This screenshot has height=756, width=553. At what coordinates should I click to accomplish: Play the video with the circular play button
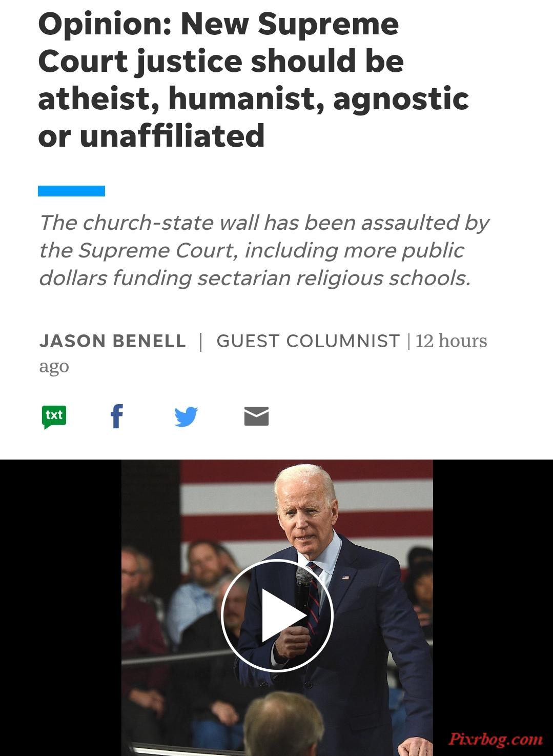[277, 615]
